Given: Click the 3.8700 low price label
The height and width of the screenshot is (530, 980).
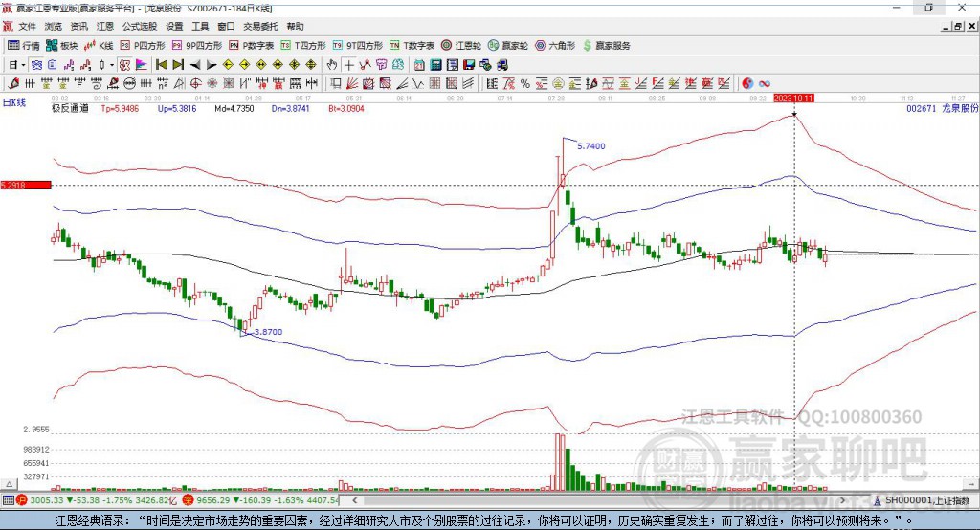Looking at the screenshot, I should 268,332.
